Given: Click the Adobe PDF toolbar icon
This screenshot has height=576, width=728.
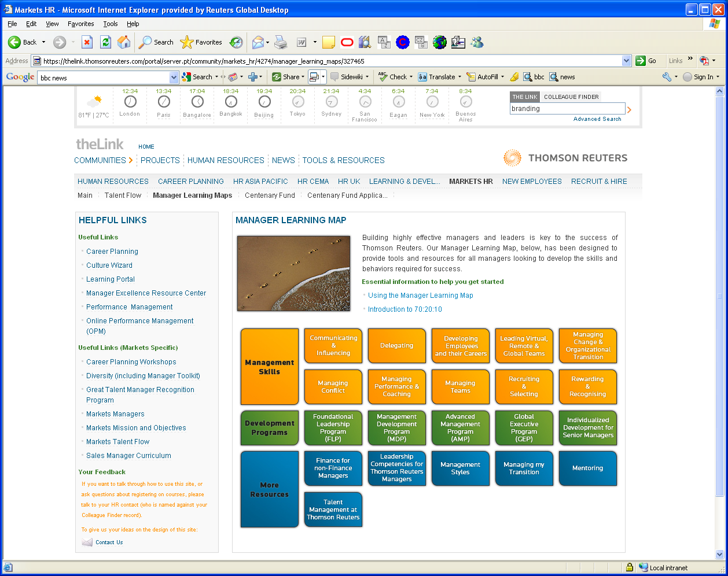Looking at the screenshot, I should click(704, 61).
